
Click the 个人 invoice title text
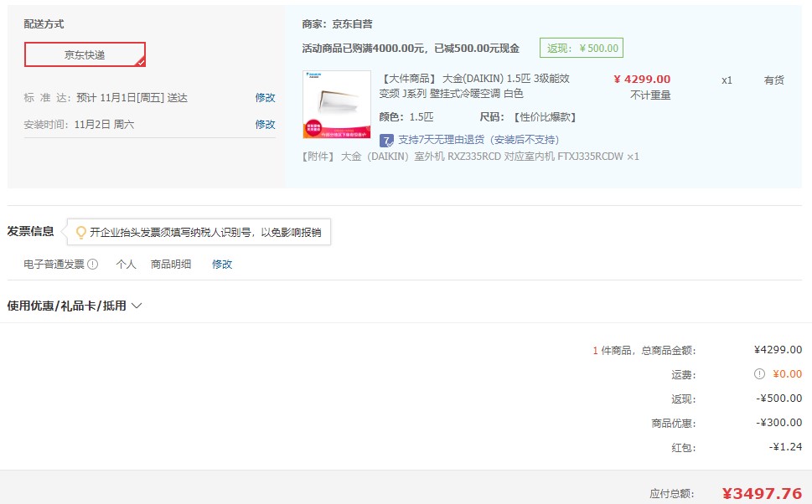point(126,265)
